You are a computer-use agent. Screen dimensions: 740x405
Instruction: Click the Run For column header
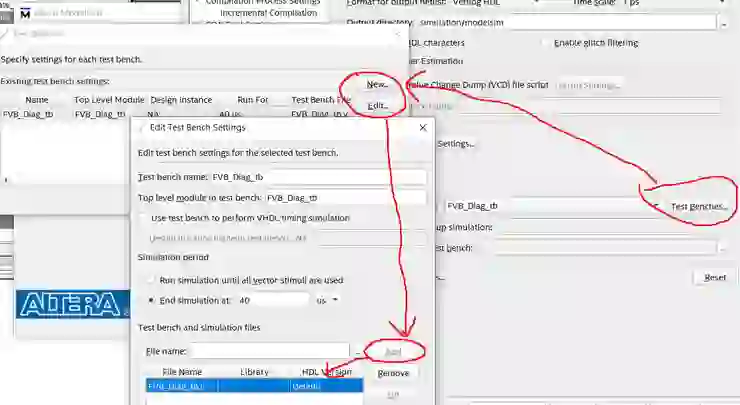coord(252,100)
